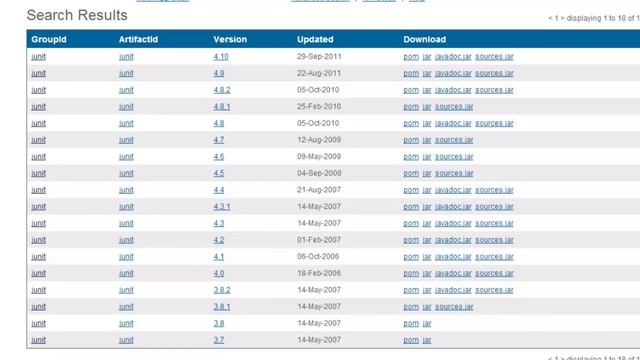Open version 4.2 link
Image resolution: width=640 pixels, height=360 pixels.
[219, 240]
